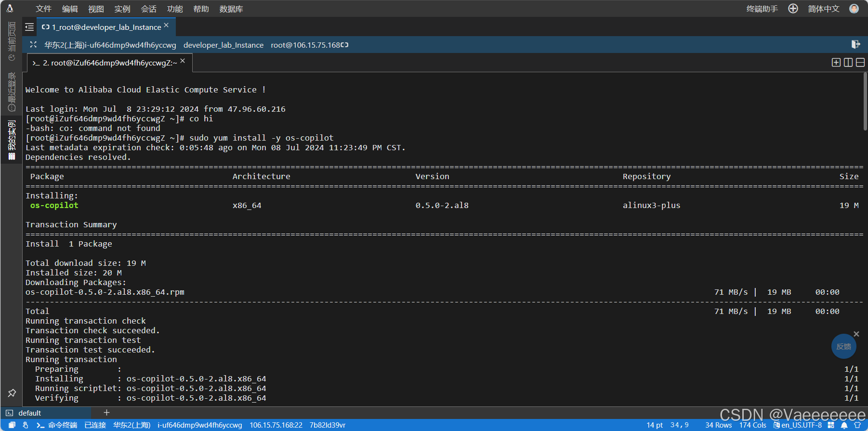Click the os-copilot package name in green
Screen dimensions: 868x431
point(54,205)
